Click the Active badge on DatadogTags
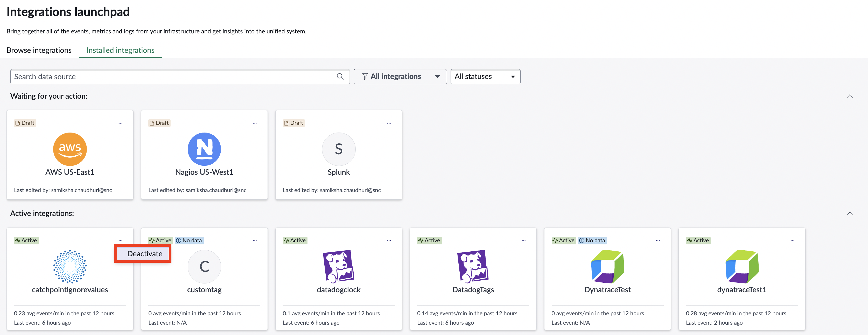The height and width of the screenshot is (335, 868). 430,241
